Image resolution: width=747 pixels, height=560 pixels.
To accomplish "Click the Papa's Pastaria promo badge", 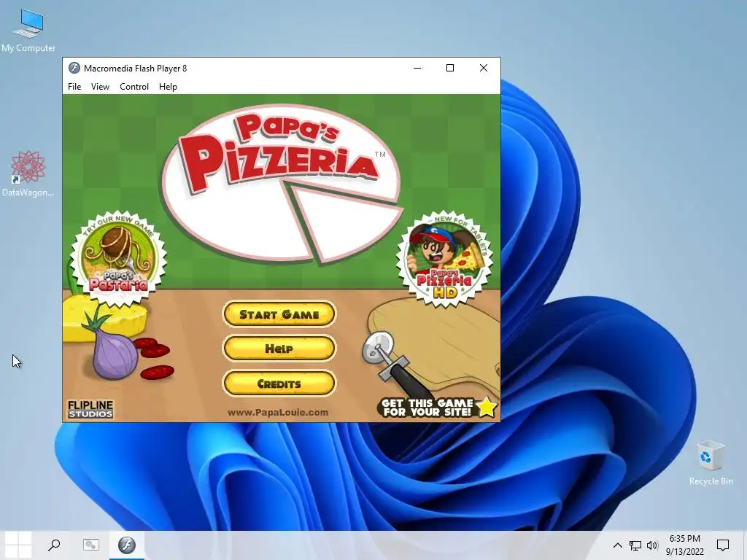I will 119,257.
